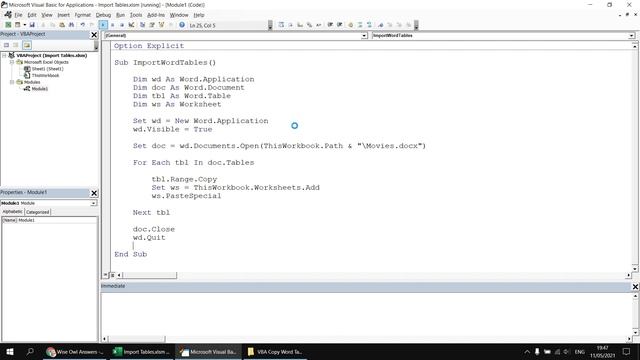Close the Properties - Module1 panel
Image resolution: width=640 pixels, height=360 pixels.
(x=94, y=193)
